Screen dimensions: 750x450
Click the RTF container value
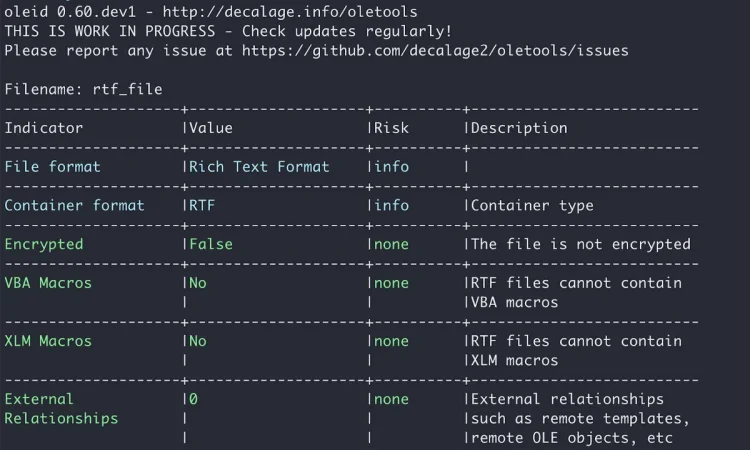coord(202,206)
